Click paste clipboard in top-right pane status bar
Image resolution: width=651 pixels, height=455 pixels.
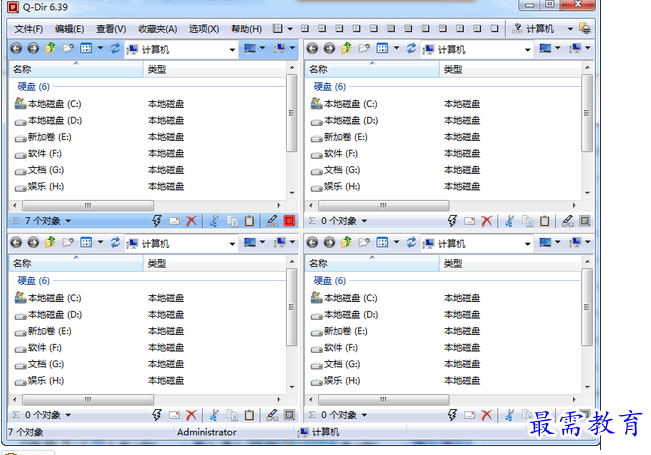coord(545,221)
